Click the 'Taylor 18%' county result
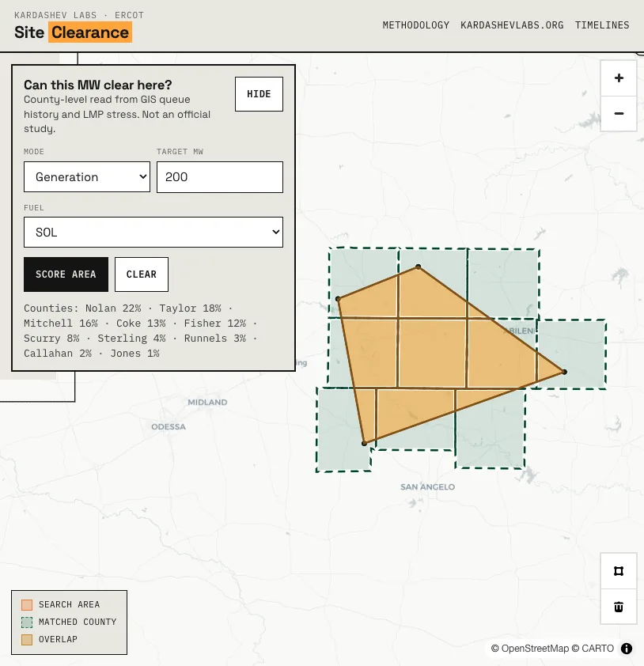Viewport: 644px width, 666px height. click(x=191, y=308)
